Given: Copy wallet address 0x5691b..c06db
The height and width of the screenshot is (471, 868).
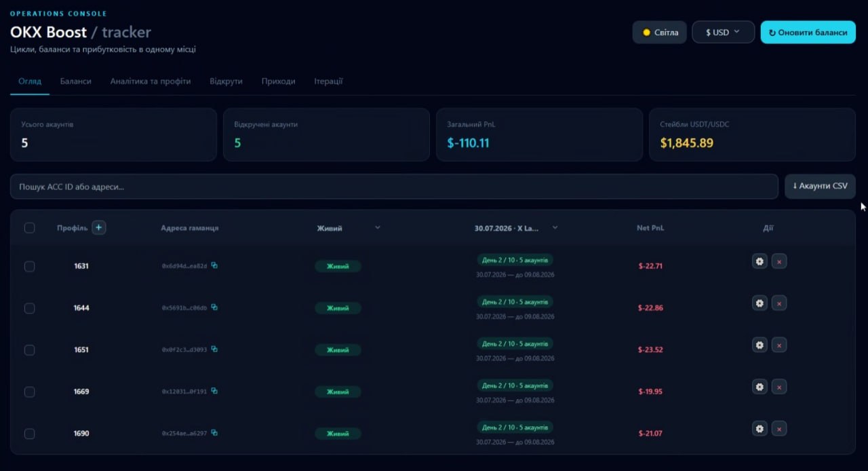Looking at the screenshot, I should click(x=214, y=307).
